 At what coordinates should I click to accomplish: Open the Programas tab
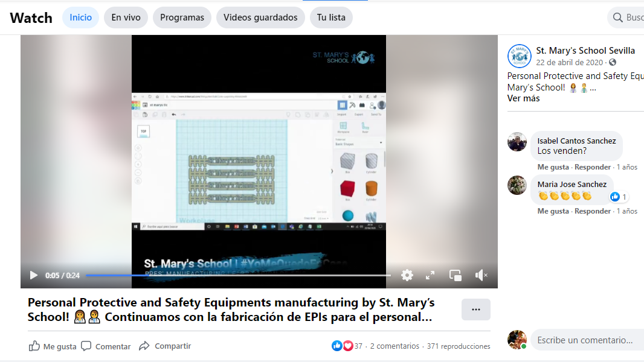pos(182,17)
